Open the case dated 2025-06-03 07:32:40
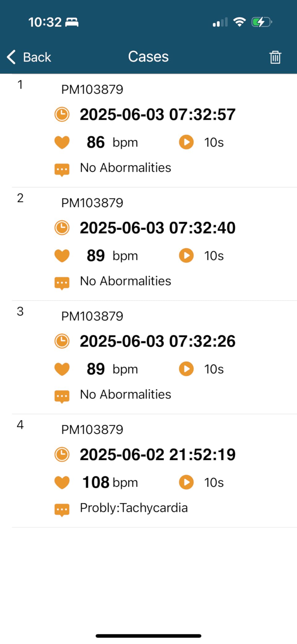 coord(157,228)
